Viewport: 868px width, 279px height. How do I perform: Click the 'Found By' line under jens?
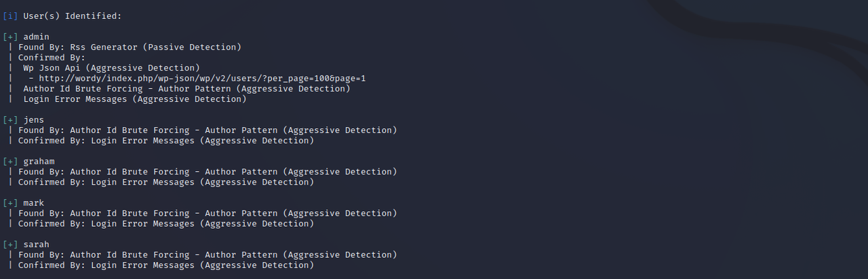pos(208,130)
